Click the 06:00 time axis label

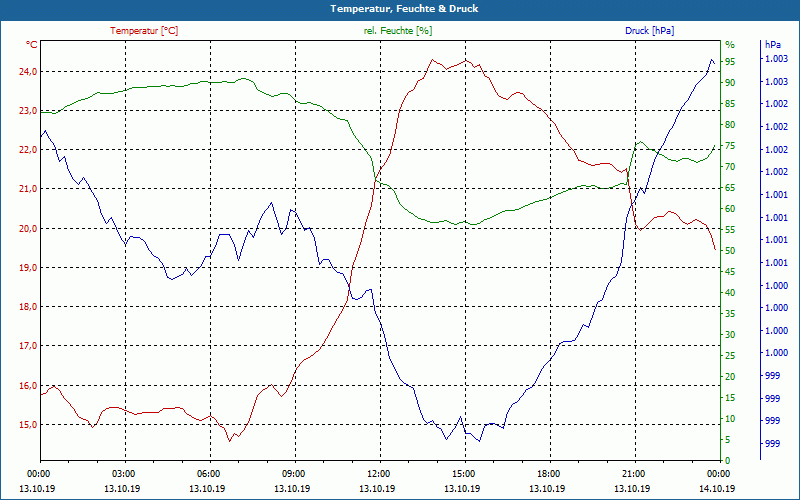click(209, 474)
